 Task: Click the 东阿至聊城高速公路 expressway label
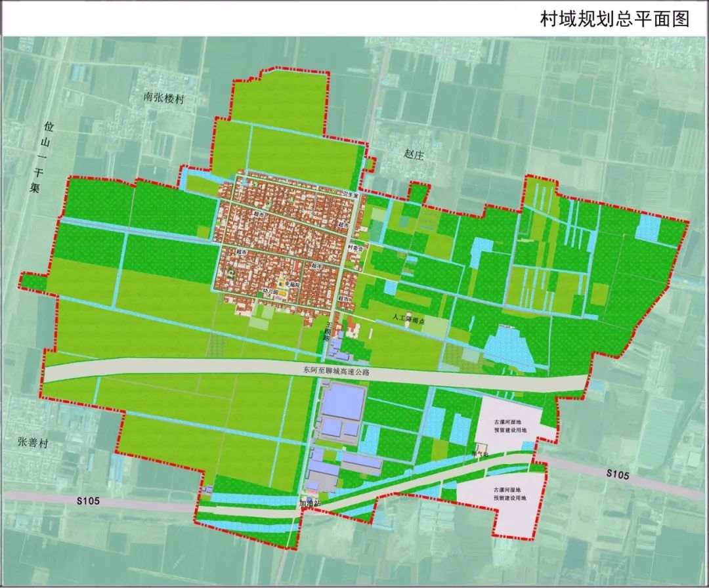coord(337,371)
